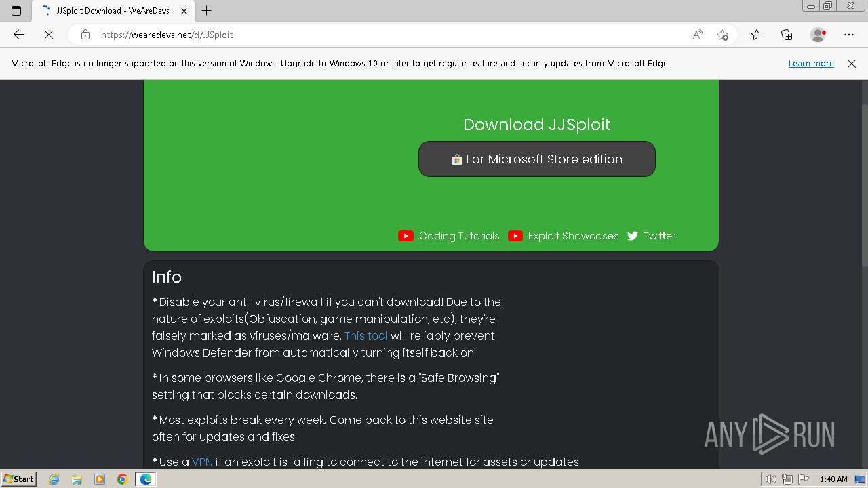Add this page to favorites
Screen dimensions: 868x488
point(722,35)
